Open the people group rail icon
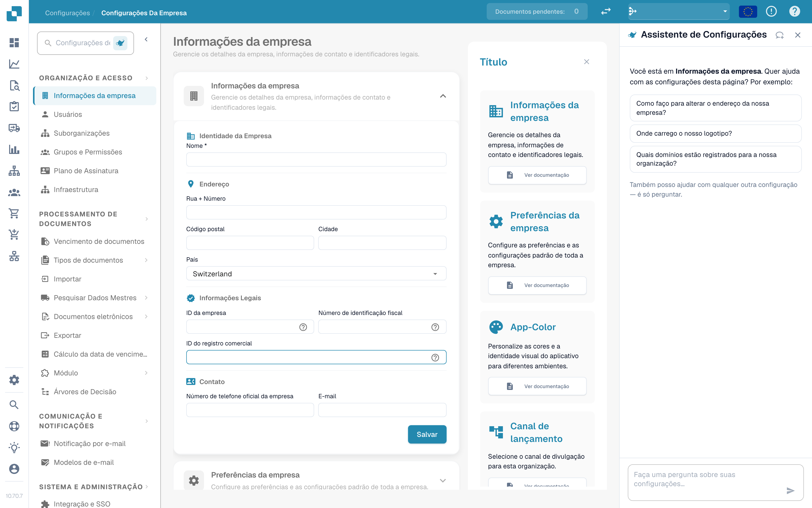 click(x=14, y=192)
